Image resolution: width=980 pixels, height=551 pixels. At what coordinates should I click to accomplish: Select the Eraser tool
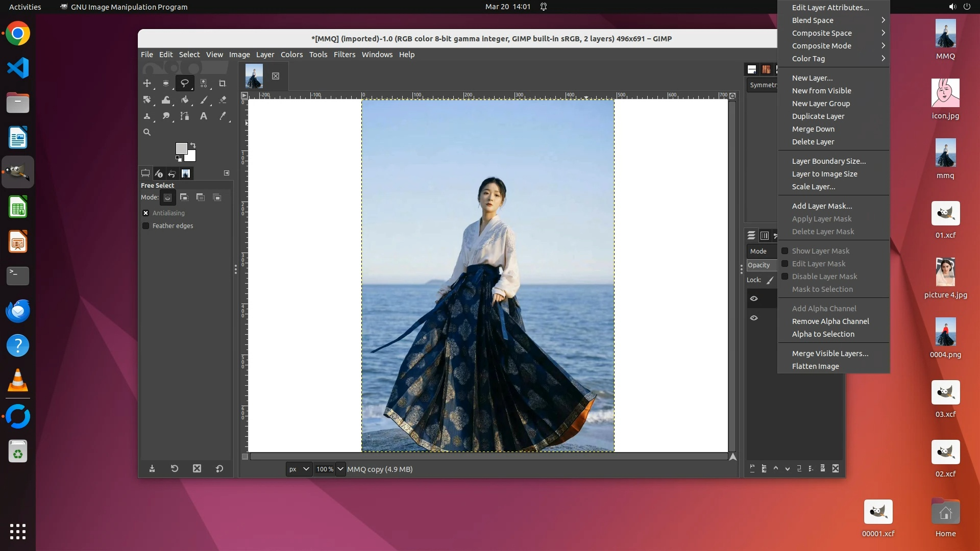coord(223,100)
